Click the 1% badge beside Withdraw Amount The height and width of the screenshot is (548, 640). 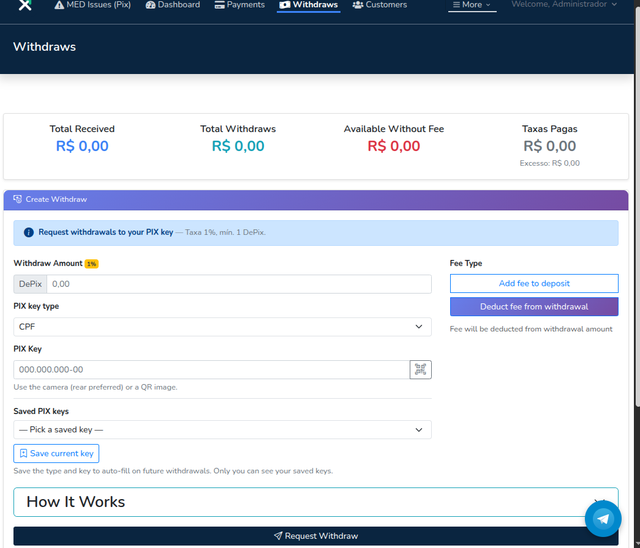click(x=91, y=264)
